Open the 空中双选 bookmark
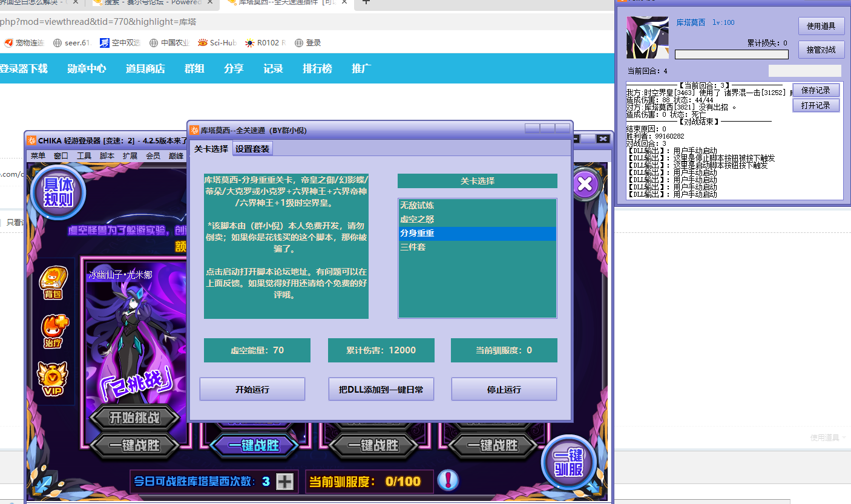 [120, 43]
